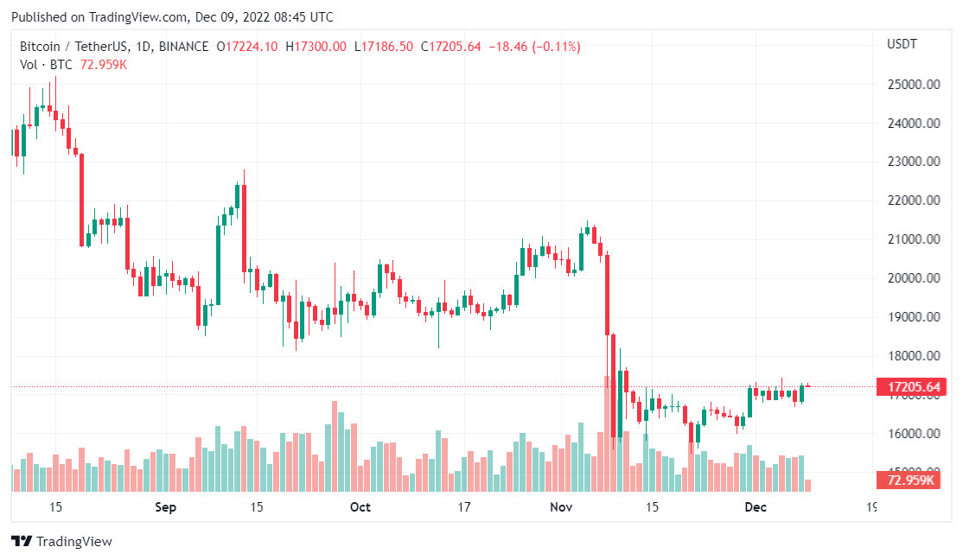The image size is (963, 560).
Task: Select the Sep label on time axis
Action: click(165, 507)
